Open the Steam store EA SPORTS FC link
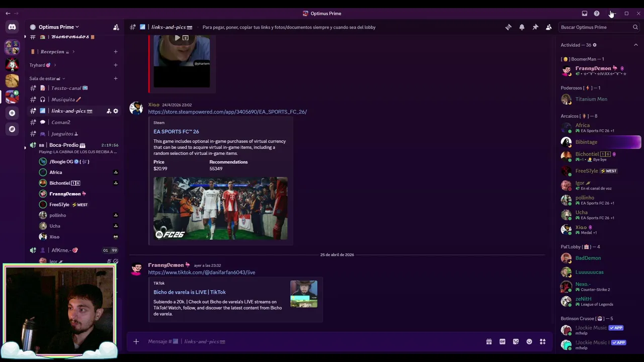The image size is (644, 362). (227, 112)
